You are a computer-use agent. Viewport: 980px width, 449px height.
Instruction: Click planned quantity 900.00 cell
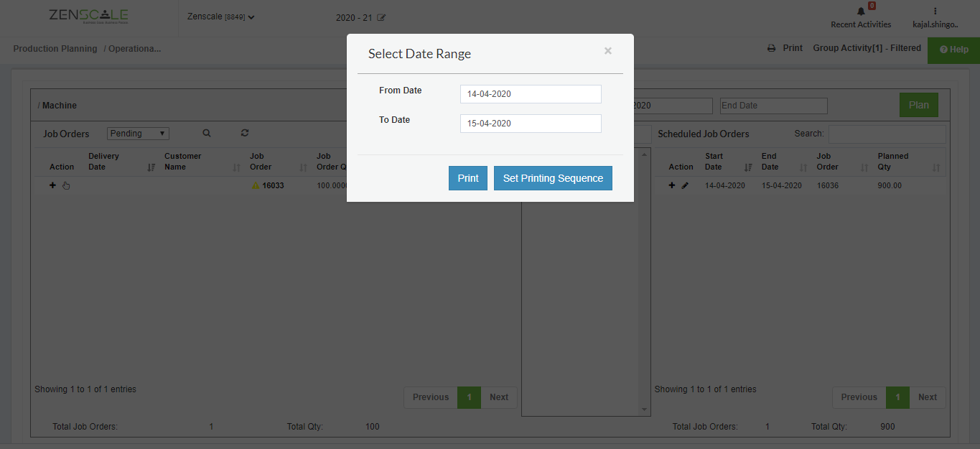(x=890, y=185)
